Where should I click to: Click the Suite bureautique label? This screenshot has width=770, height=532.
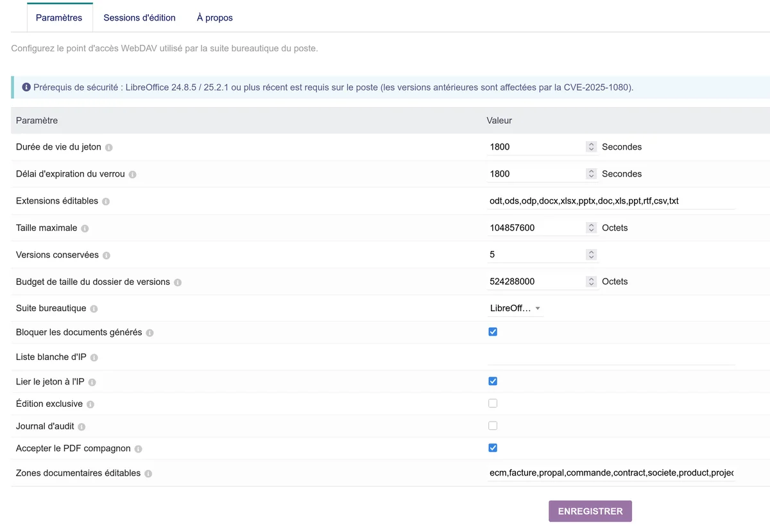tap(51, 308)
